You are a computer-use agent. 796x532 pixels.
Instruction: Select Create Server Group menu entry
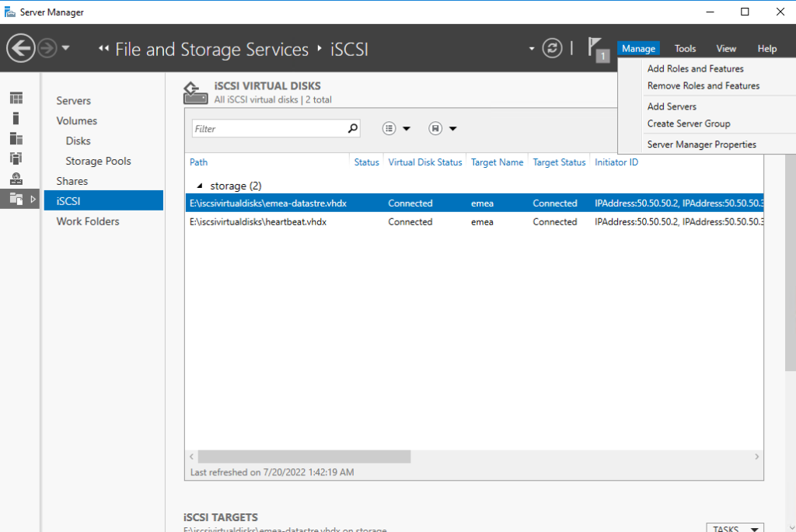pos(688,123)
